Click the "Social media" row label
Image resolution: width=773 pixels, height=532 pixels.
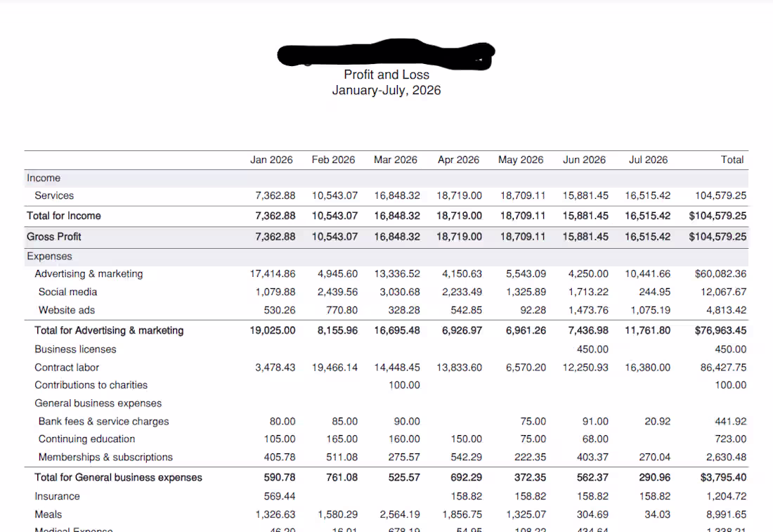pyautogui.click(x=67, y=292)
